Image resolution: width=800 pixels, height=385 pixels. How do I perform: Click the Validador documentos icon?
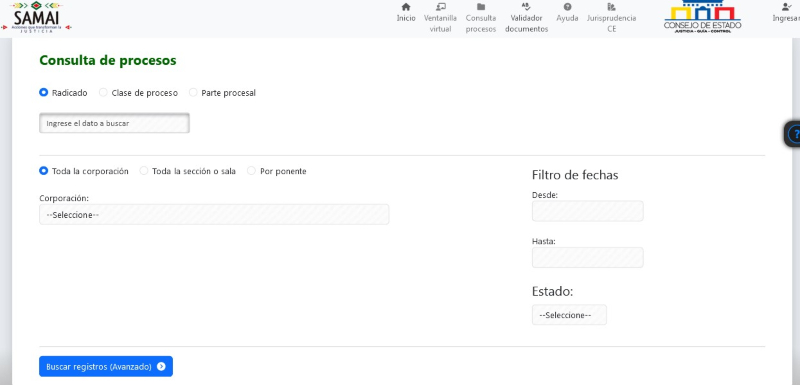point(527,7)
